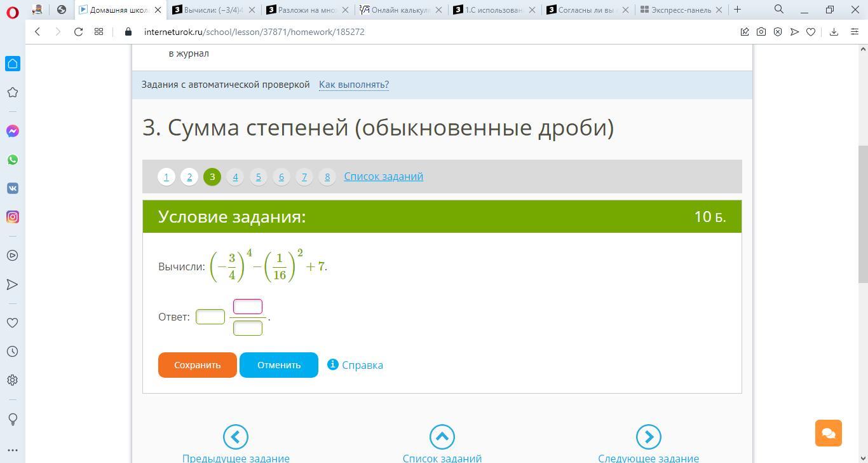Image resolution: width=868 pixels, height=463 pixels.
Task: Open bottom 'Список заданий' up-arrow button
Action: coord(442,444)
